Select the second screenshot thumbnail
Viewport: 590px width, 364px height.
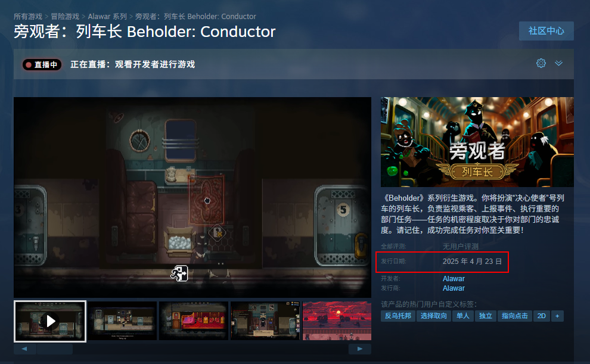pos(122,321)
